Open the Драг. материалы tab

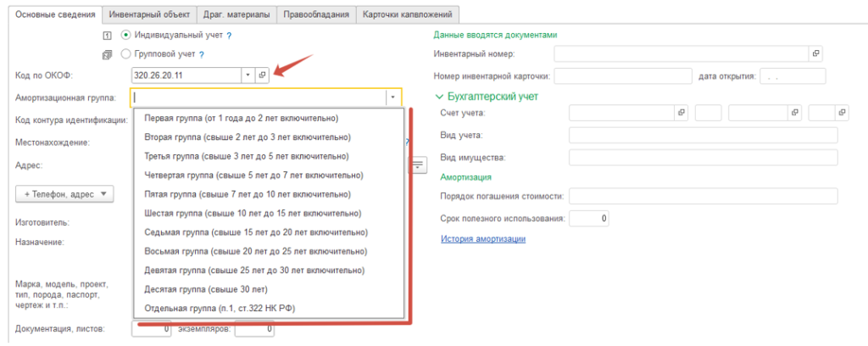click(x=236, y=15)
